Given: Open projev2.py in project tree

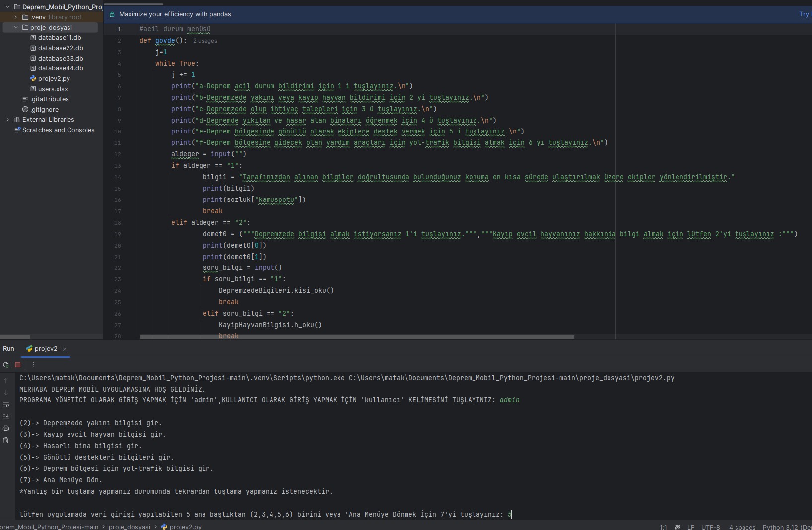Looking at the screenshot, I should [x=54, y=79].
